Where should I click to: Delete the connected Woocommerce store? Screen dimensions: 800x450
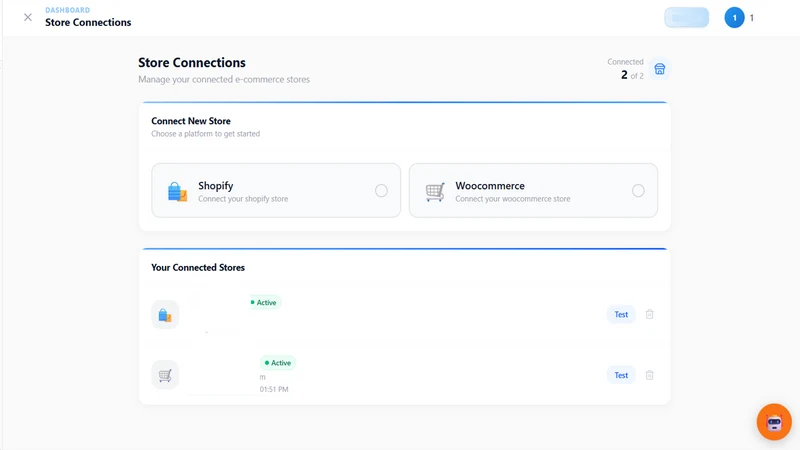click(649, 375)
